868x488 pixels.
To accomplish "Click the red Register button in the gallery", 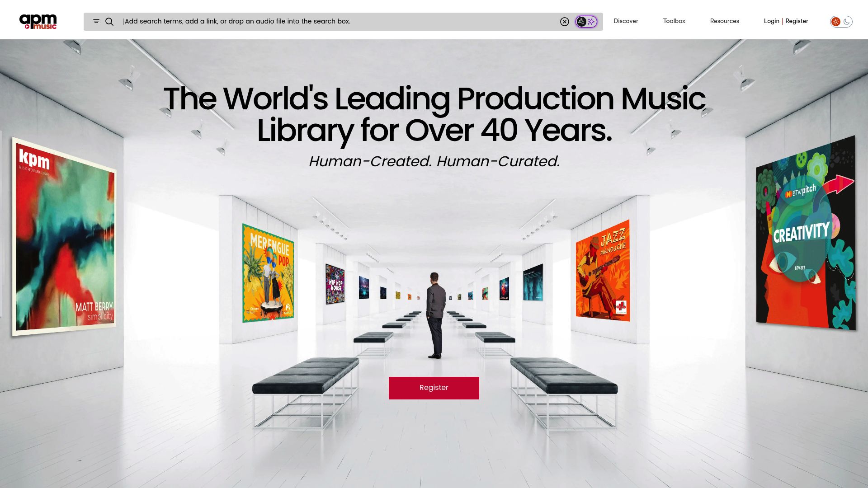I will [x=434, y=387].
